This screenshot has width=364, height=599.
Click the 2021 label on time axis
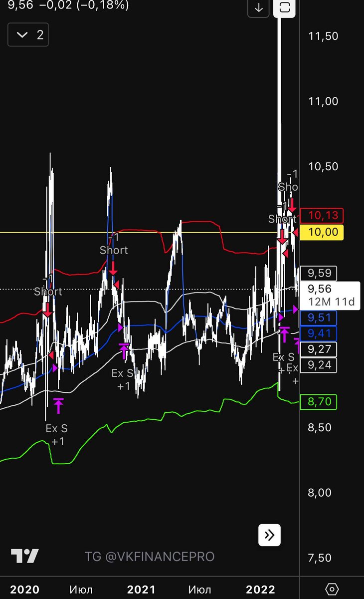142,590
